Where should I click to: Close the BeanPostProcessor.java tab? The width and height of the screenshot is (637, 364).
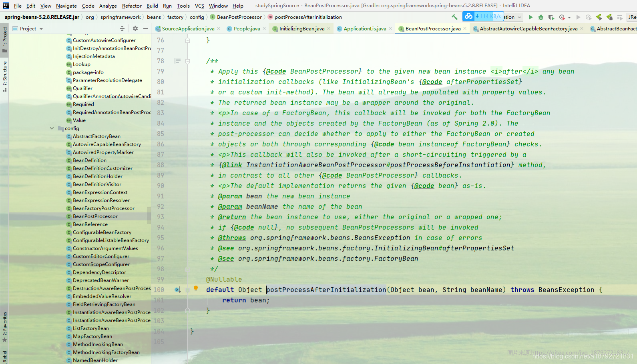tap(465, 28)
